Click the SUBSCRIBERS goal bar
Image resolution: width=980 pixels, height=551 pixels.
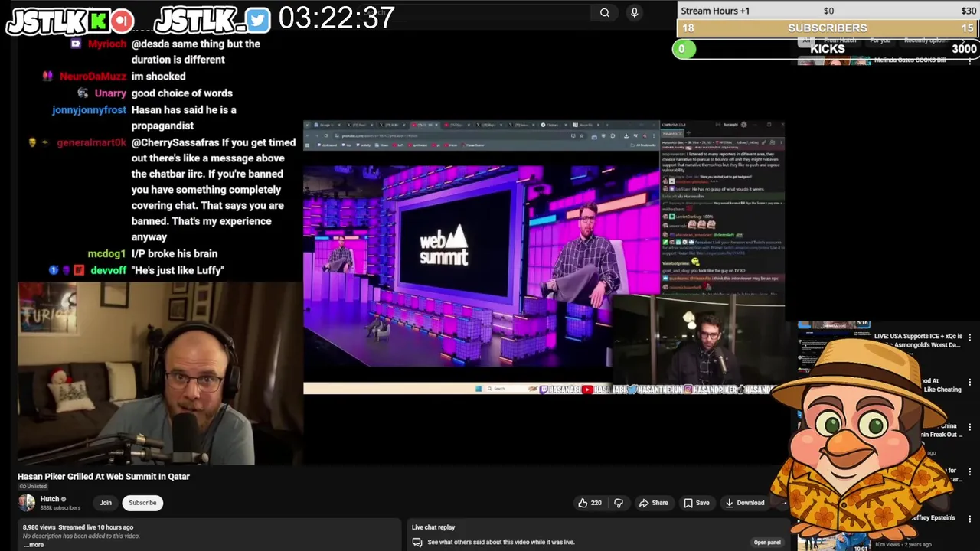pos(828,28)
